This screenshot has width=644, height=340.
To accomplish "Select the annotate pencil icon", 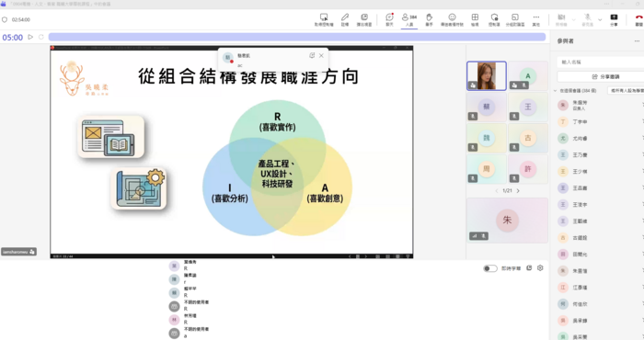I will (345, 17).
